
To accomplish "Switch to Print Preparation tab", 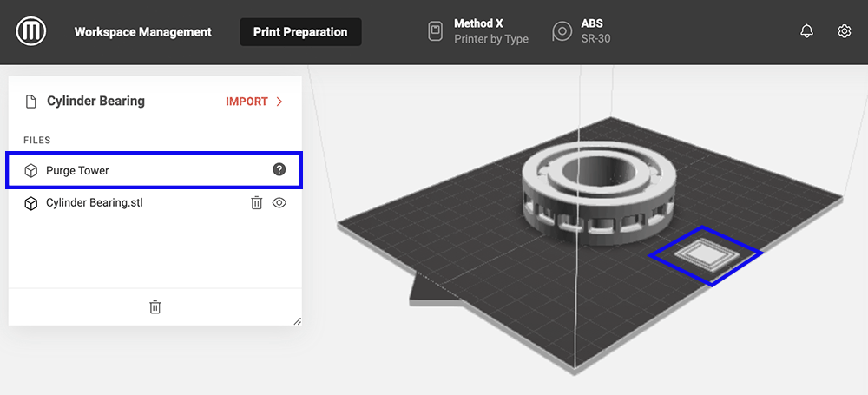I will coord(300,32).
